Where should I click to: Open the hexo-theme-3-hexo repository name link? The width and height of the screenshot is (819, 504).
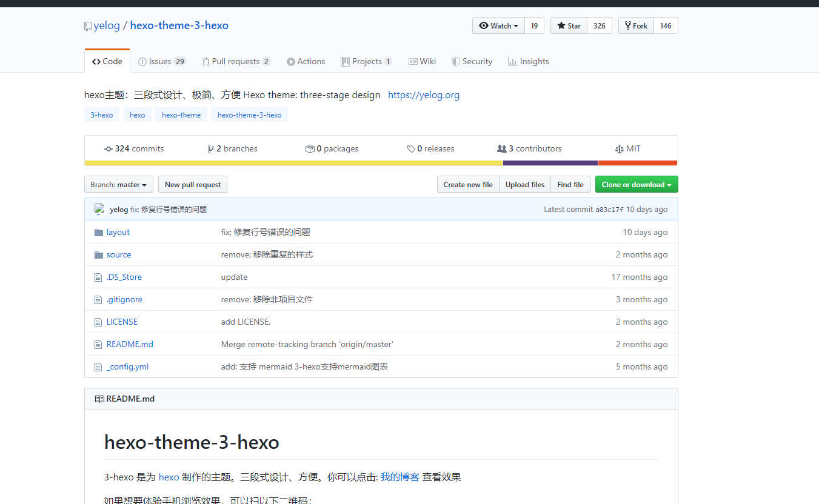(x=179, y=25)
